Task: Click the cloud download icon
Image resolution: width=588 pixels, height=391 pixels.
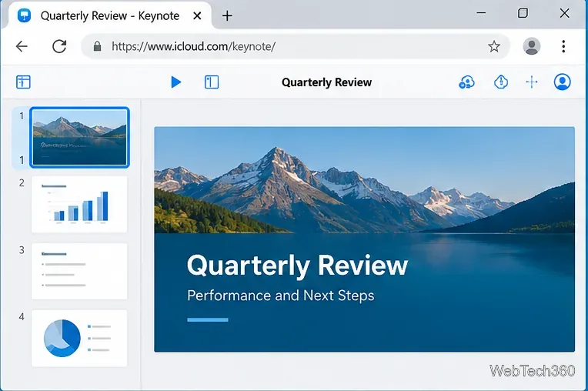Action: coord(500,82)
